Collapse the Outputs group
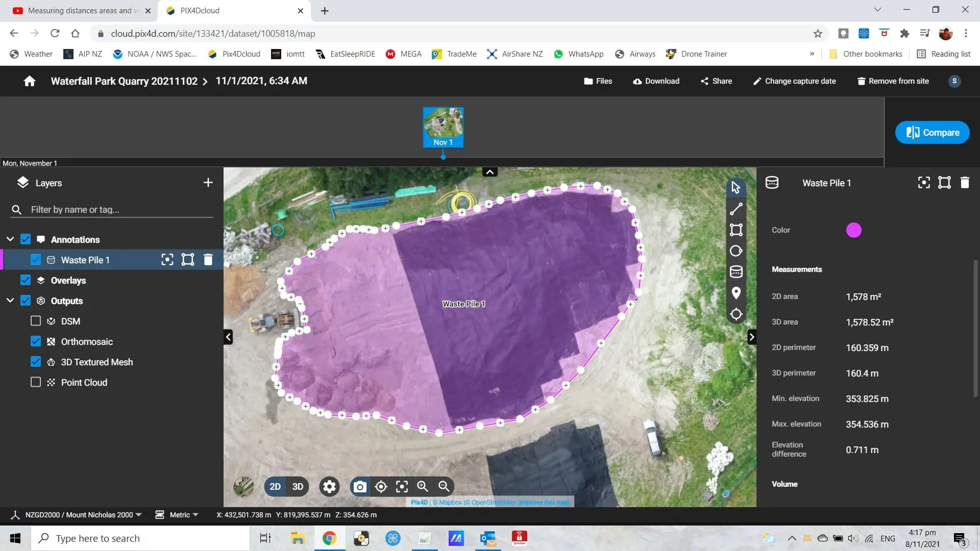 [x=10, y=300]
